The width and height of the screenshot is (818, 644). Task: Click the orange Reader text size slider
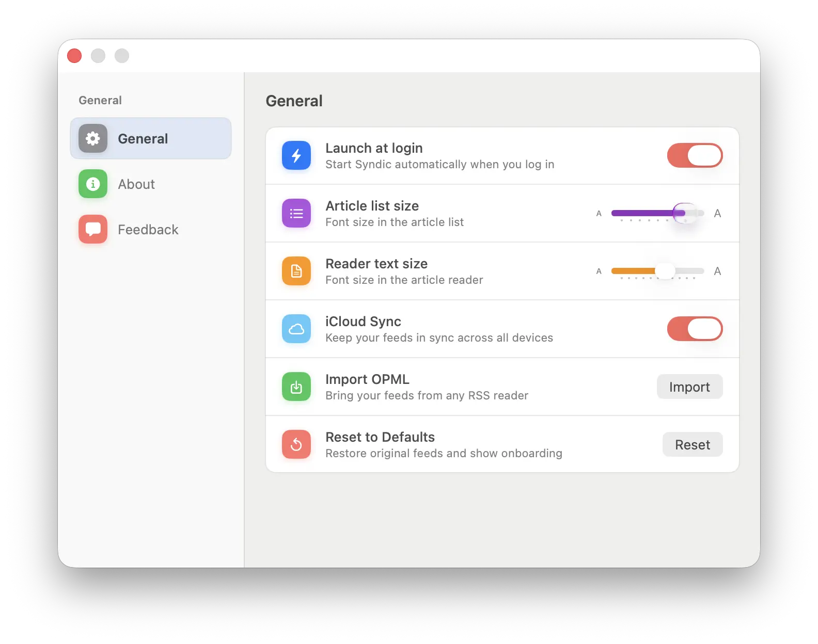657,271
